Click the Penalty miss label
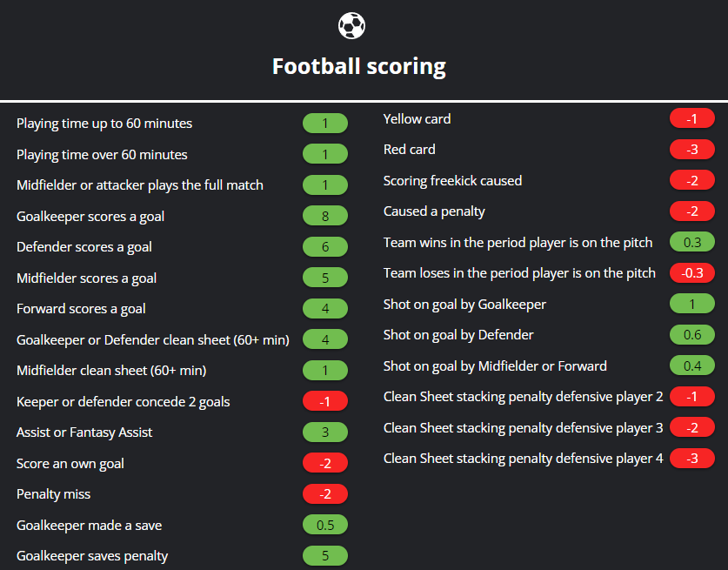The width and height of the screenshot is (728, 570). (53, 494)
